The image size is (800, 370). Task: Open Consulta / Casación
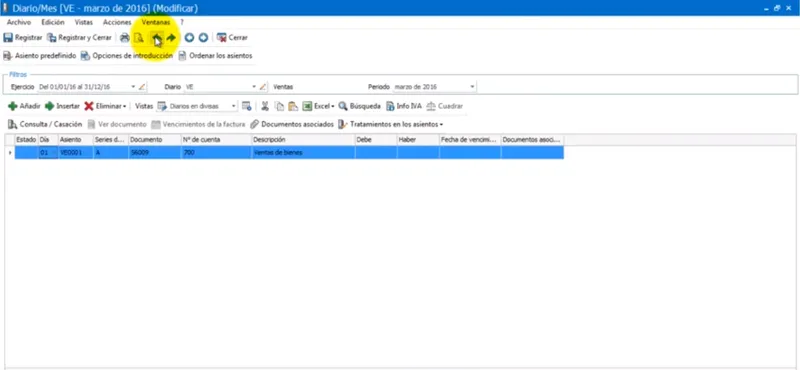[x=45, y=124]
